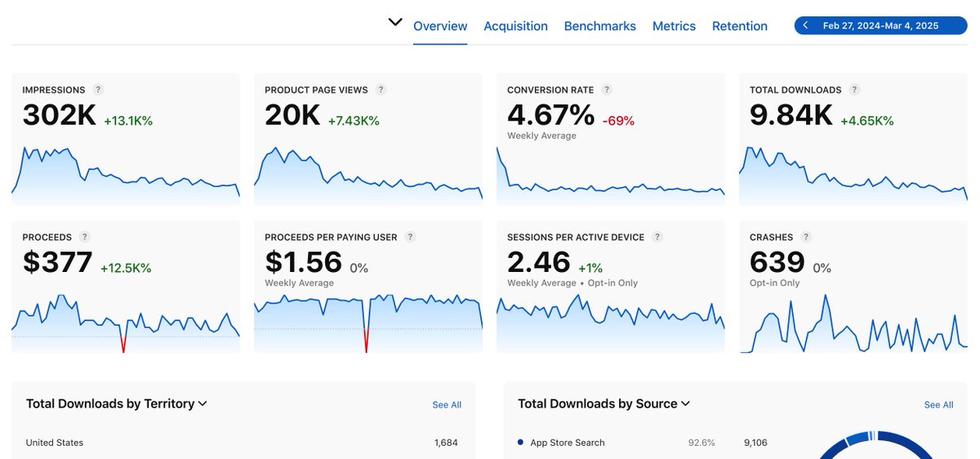Open the Sessions Per Active Device chart

[611, 323]
